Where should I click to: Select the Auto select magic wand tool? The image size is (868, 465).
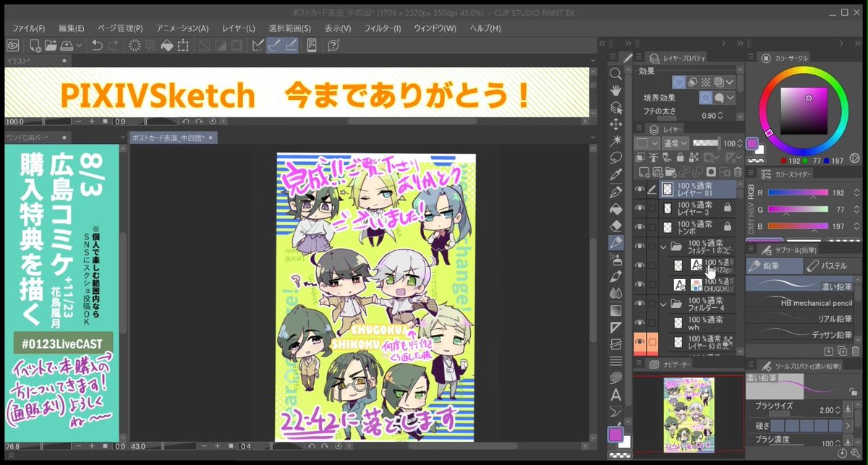(616, 140)
